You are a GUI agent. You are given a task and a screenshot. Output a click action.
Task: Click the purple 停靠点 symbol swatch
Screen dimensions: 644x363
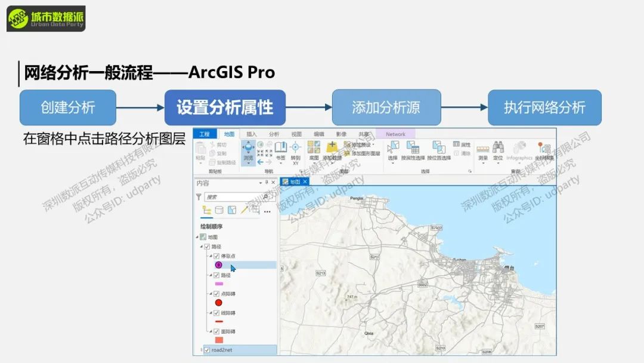218,265
